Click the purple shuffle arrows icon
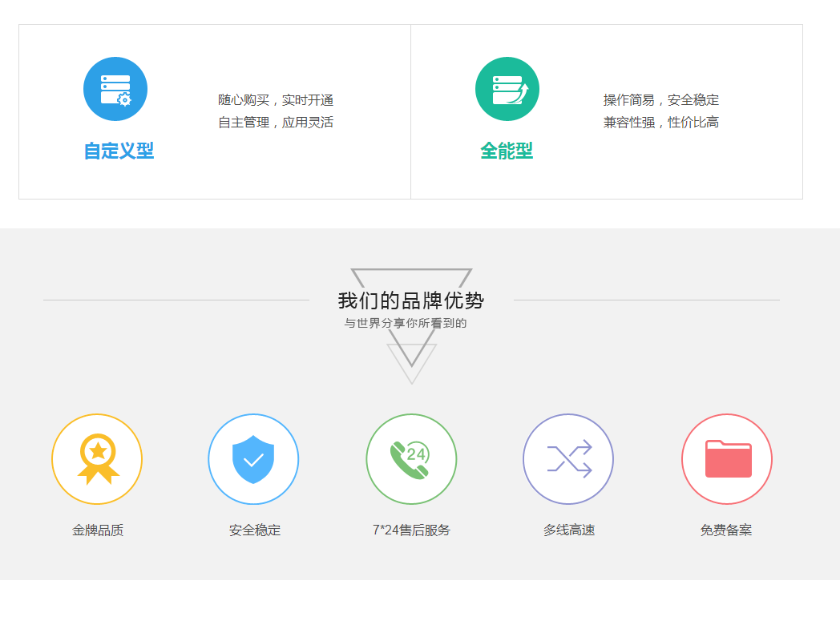The height and width of the screenshot is (629, 840). (568, 459)
